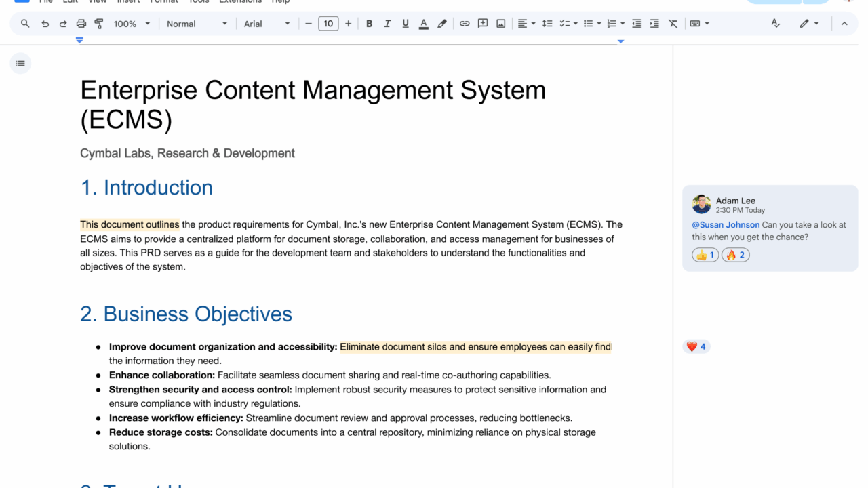The height and width of the screenshot is (488, 868).
Task: Open the text color picker
Action: coord(424,24)
